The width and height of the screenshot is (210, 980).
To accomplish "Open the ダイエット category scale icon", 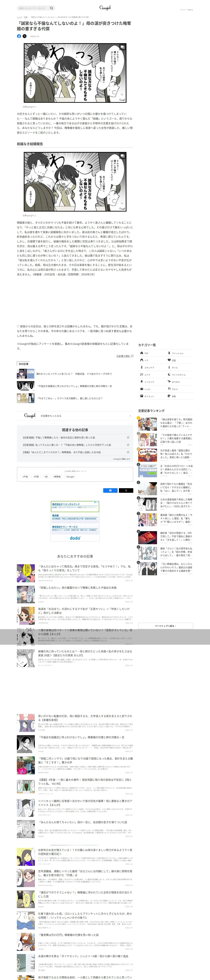I will click(142, 396).
